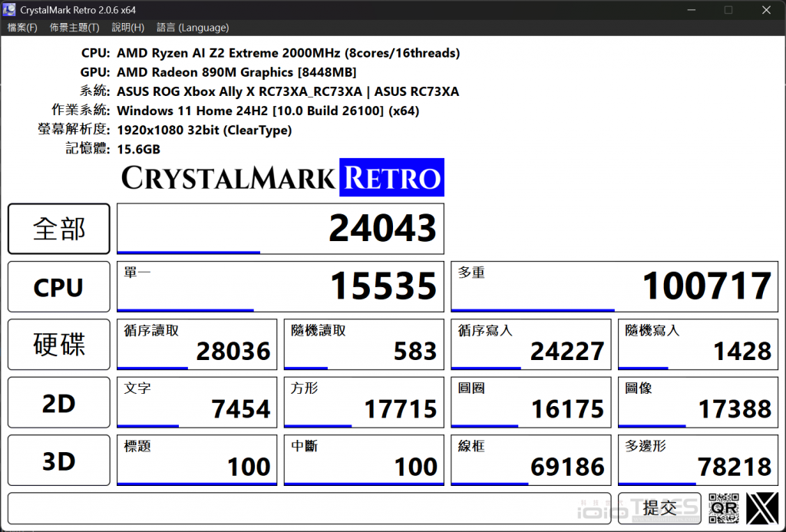Image resolution: width=786 pixels, height=532 pixels.
Task: Click the QR code icon
Action: (723, 508)
